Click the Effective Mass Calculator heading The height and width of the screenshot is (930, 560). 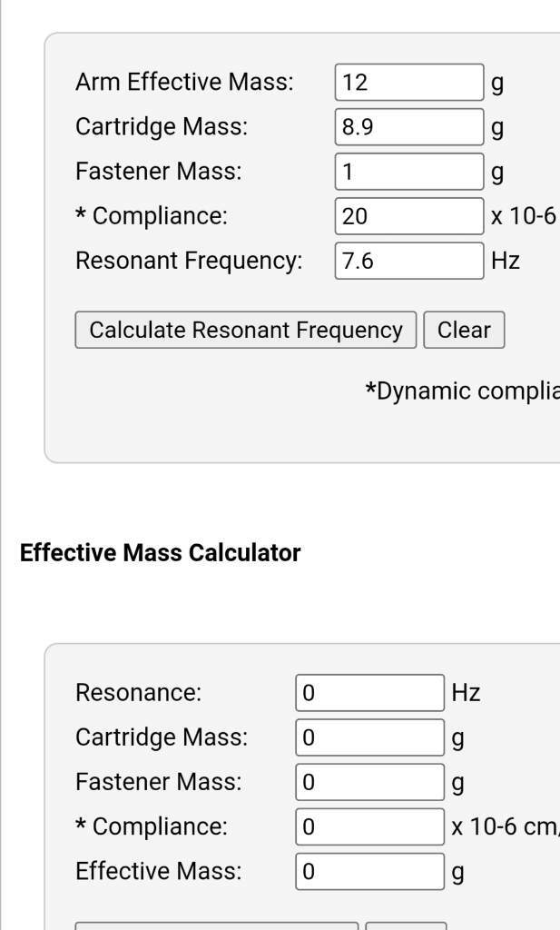pyautogui.click(x=160, y=553)
